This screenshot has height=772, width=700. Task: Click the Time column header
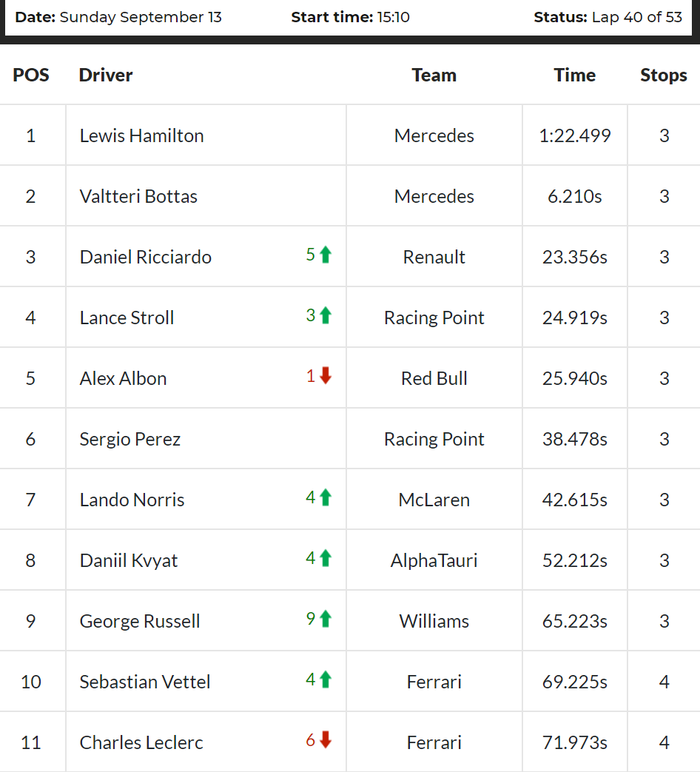click(574, 75)
